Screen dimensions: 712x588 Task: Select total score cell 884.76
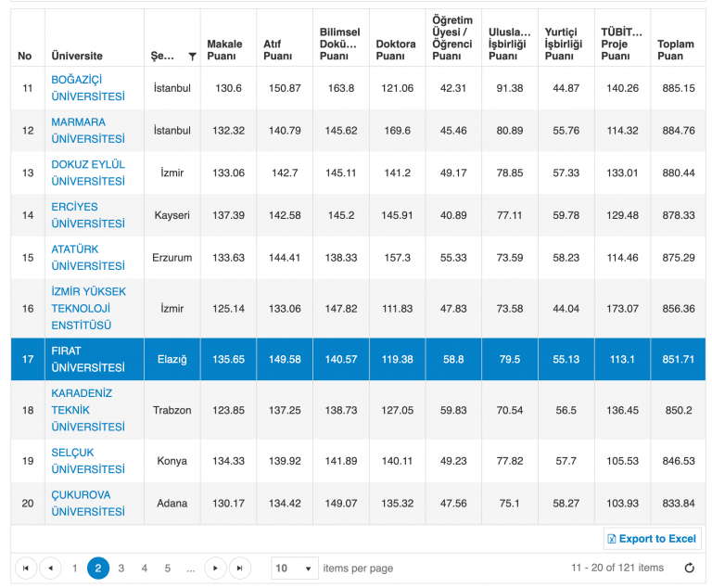click(679, 131)
